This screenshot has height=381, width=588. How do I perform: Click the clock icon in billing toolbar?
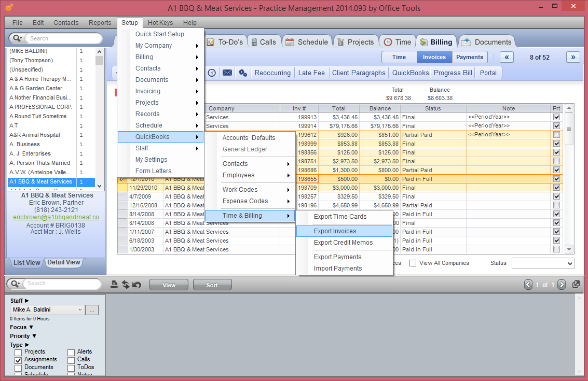coord(212,73)
